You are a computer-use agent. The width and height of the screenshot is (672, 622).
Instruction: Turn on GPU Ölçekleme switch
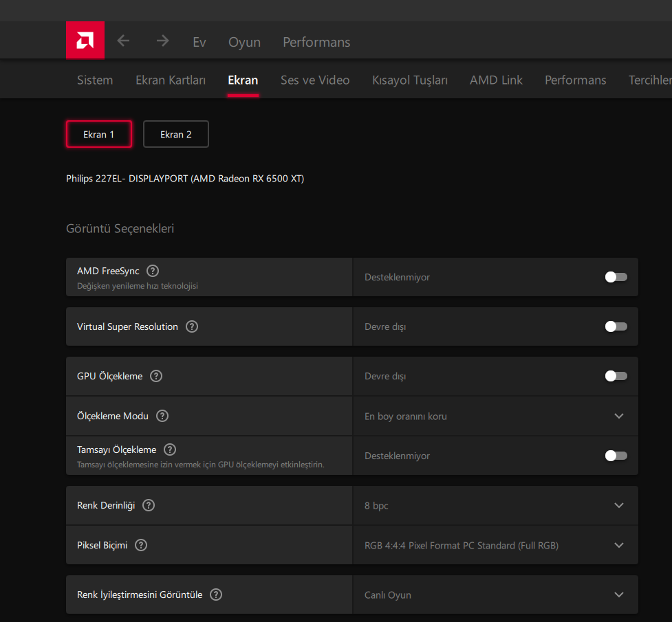pos(616,376)
